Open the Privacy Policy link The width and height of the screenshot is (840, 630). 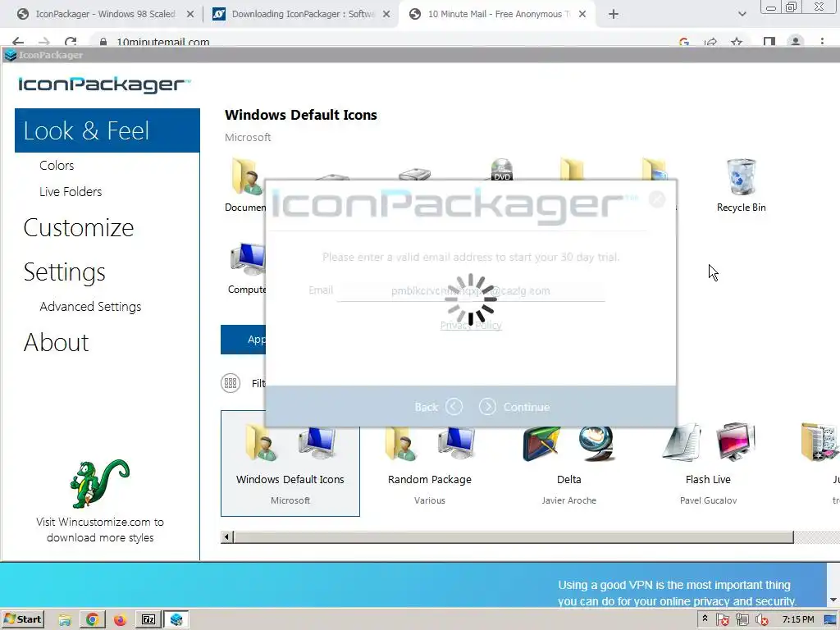click(471, 325)
